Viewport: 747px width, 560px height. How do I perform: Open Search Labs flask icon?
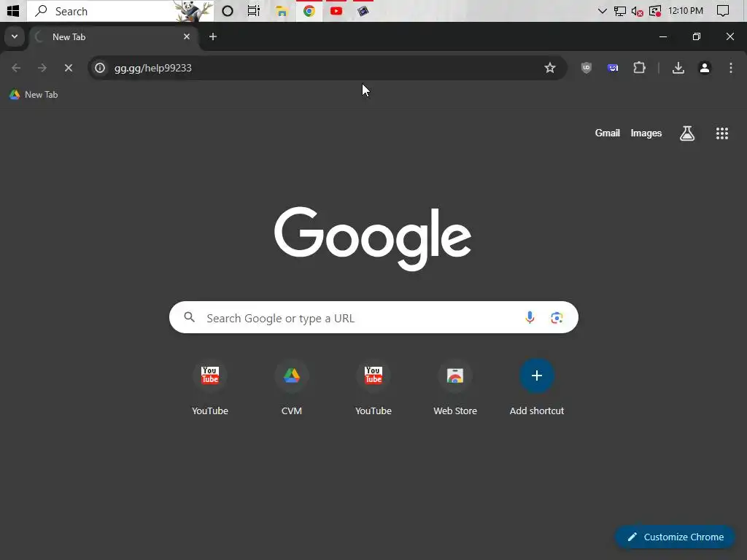pos(687,133)
